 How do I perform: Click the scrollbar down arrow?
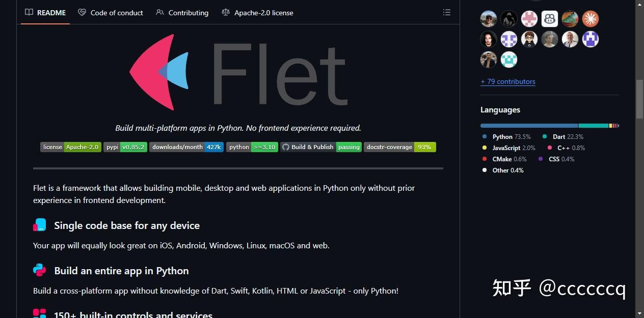click(640, 313)
